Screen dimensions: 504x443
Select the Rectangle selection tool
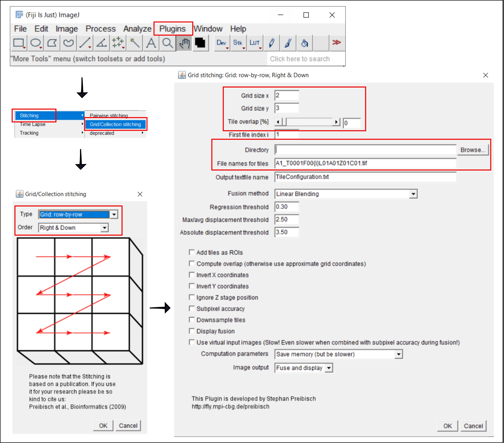click(18, 43)
